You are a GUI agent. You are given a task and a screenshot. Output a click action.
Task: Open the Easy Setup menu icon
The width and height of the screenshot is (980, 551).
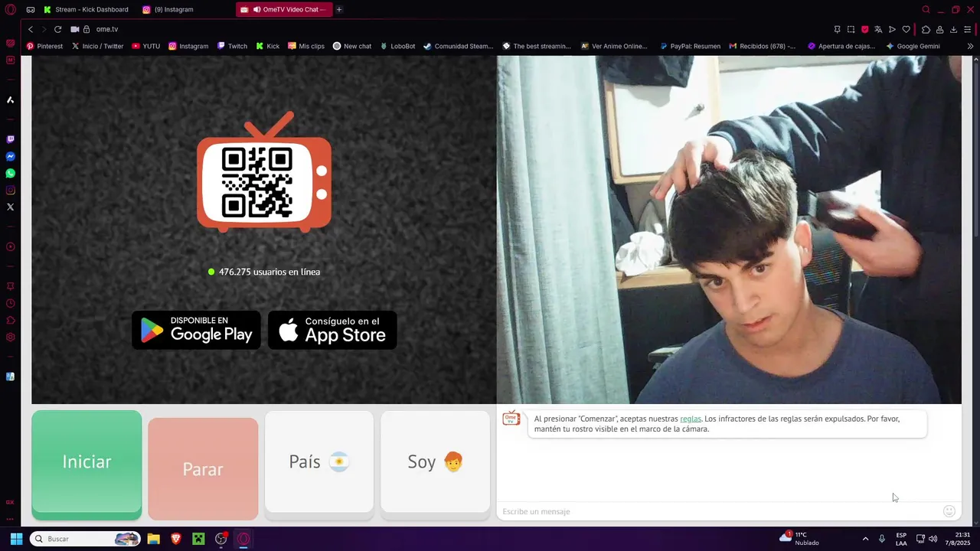coord(969,29)
